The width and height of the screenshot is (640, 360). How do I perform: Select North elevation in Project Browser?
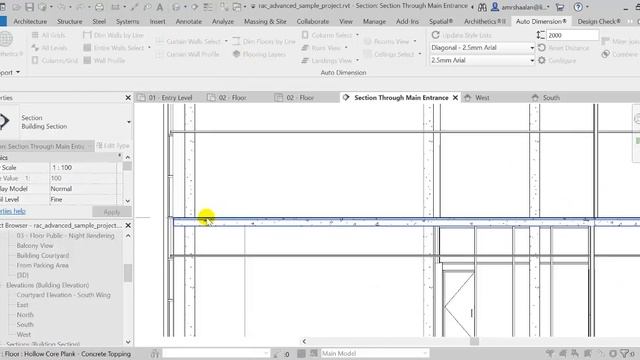[x=25, y=315]
